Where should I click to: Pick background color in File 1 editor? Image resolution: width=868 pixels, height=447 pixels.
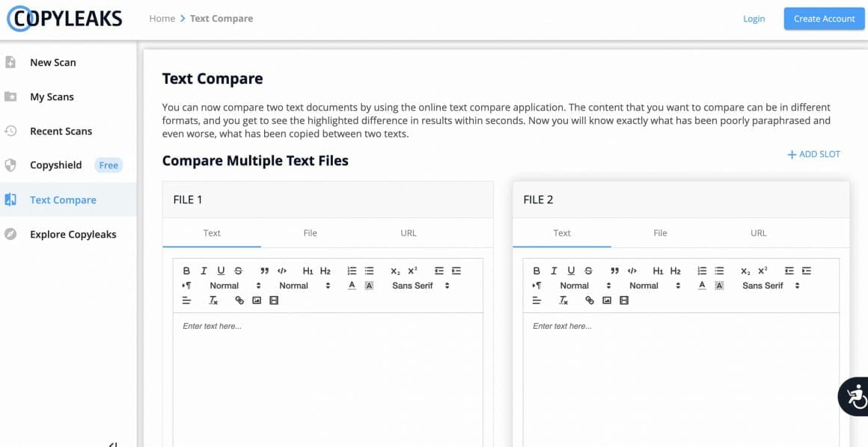tap(369, 286)
